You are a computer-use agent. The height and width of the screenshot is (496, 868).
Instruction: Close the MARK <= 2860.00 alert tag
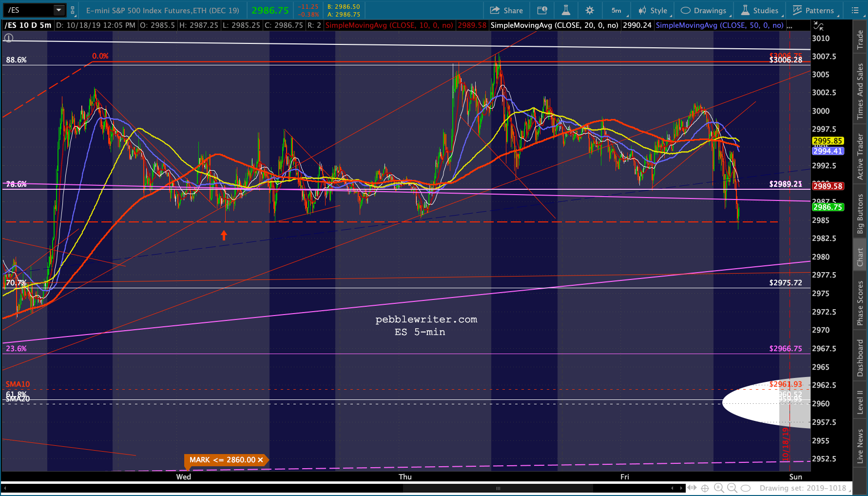coord(260,460)
